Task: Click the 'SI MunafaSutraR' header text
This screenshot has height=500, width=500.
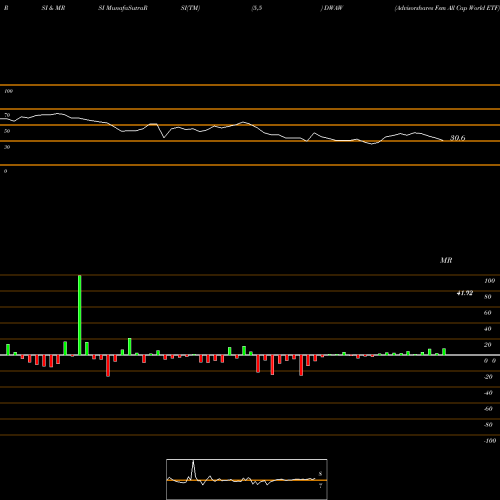Action: click(123, 8)
